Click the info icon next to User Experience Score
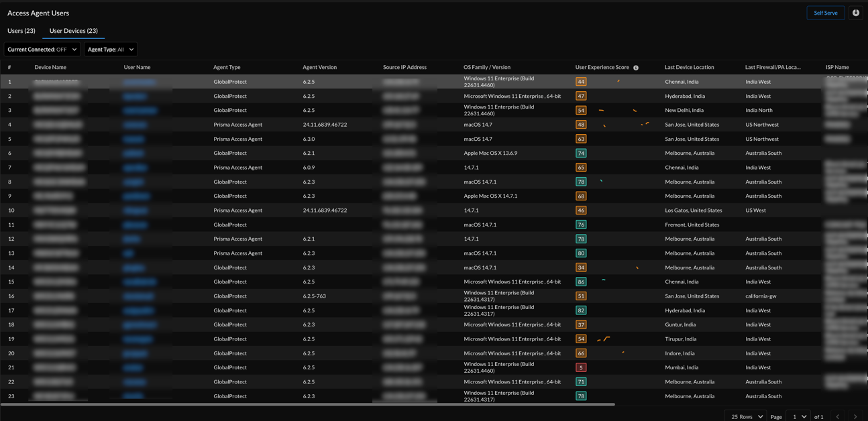Screen dimensions: 868x421 point(636,68)
